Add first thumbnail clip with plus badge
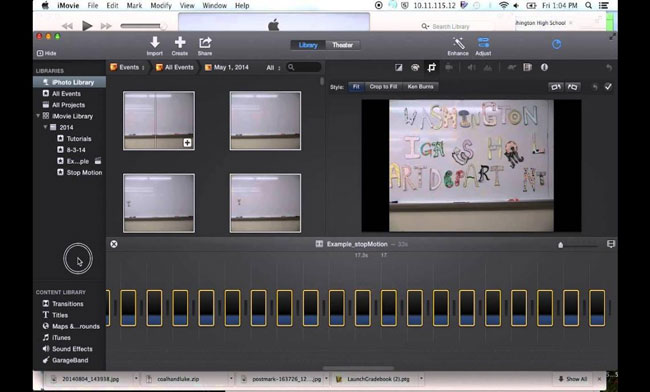The image size is (650, 392). 187,143
